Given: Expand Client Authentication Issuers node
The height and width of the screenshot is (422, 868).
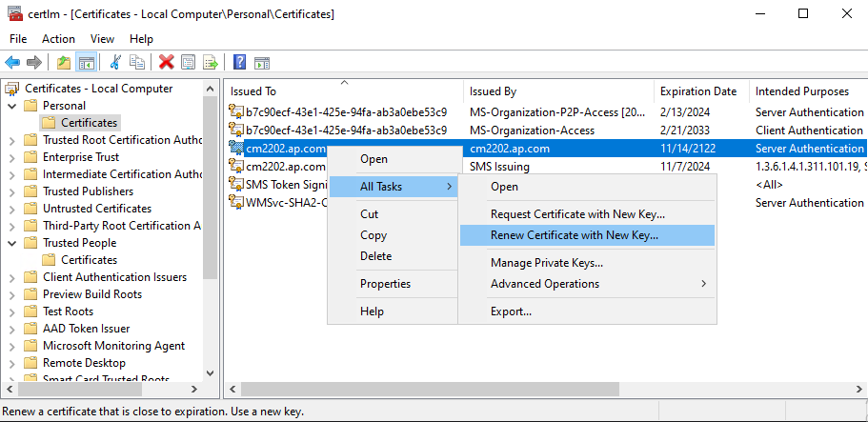Looking at the screenshot, I should [12, 277].
